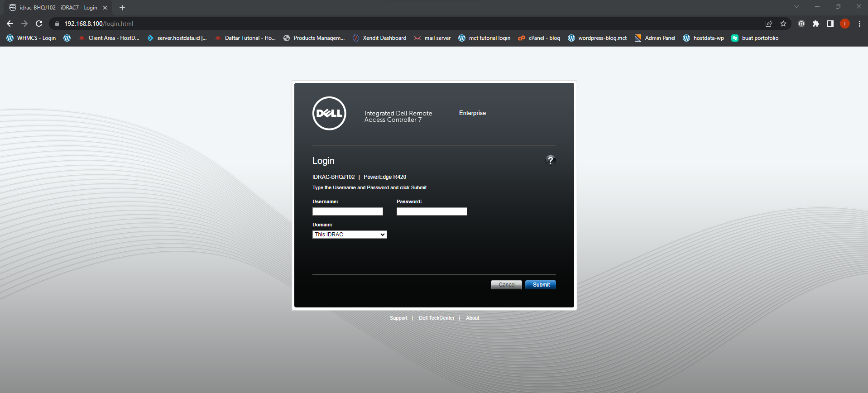Viewport: 868px width, 393px height.
Task: Click the round extension icon beside the star
Action: pos(801,24)
